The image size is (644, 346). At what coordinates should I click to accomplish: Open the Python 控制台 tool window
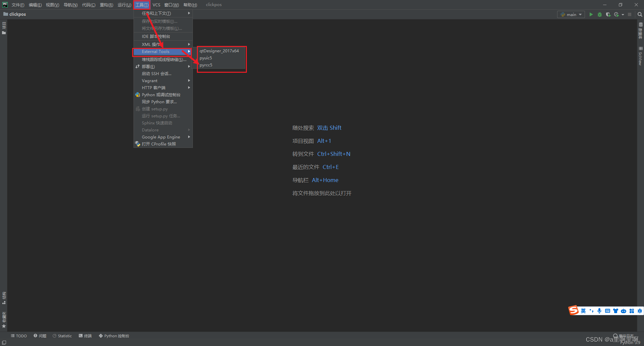(x=114, y=336)
